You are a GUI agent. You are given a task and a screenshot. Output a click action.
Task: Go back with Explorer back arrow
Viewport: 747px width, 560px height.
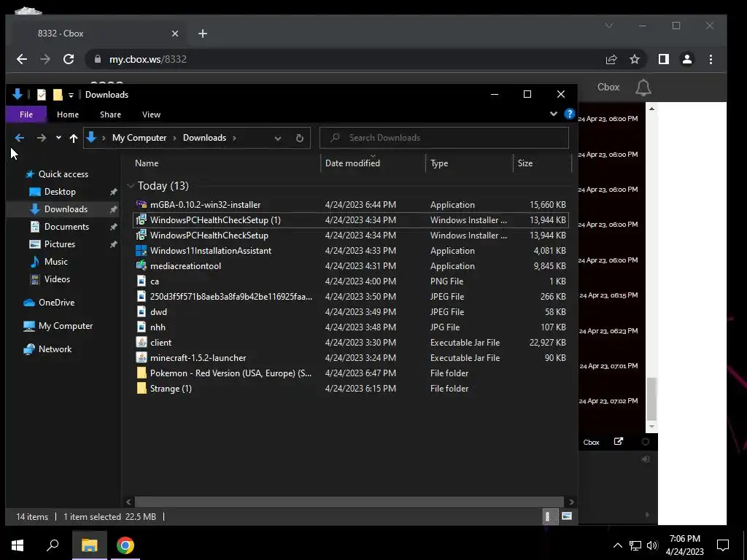click(x=20, y=138)
